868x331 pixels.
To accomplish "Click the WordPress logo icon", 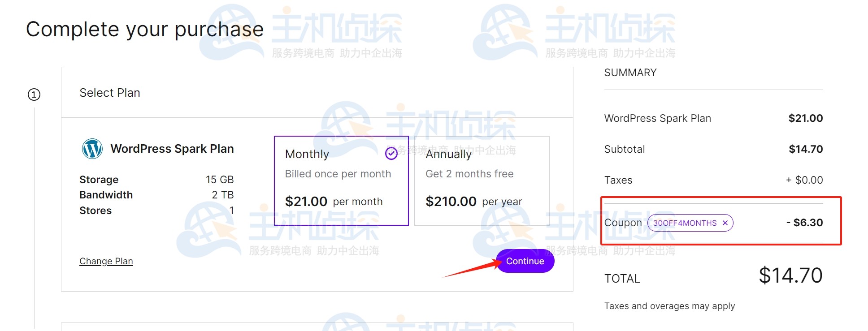I will [x=92, y=149].
